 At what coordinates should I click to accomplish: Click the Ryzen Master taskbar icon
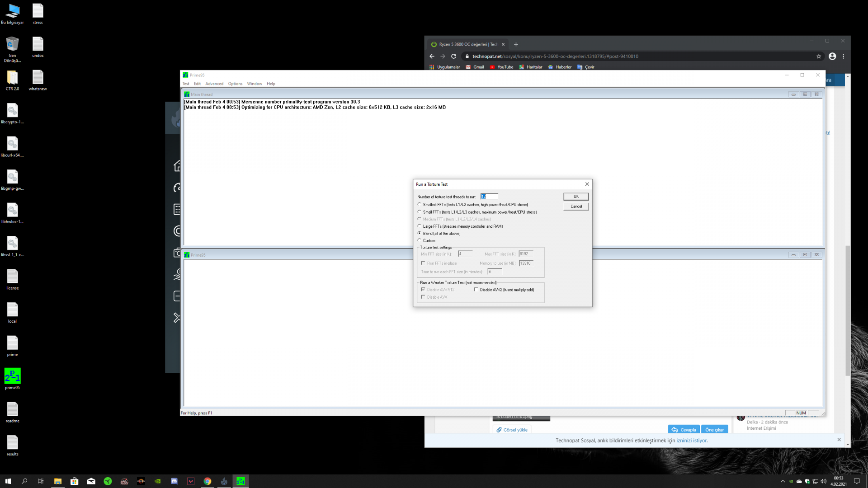tap(141, 481)
